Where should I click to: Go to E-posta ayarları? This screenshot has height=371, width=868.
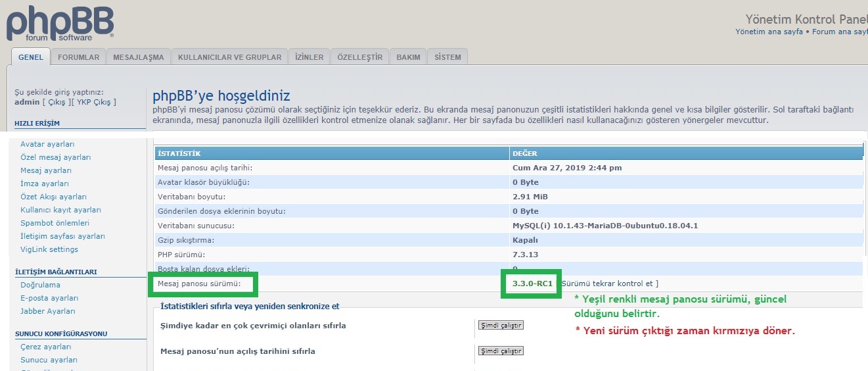click(x=48, y=298)
